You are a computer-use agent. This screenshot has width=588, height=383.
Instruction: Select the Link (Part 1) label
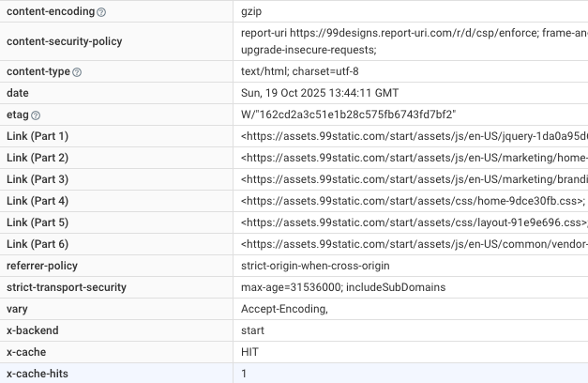tap(38, 136)
